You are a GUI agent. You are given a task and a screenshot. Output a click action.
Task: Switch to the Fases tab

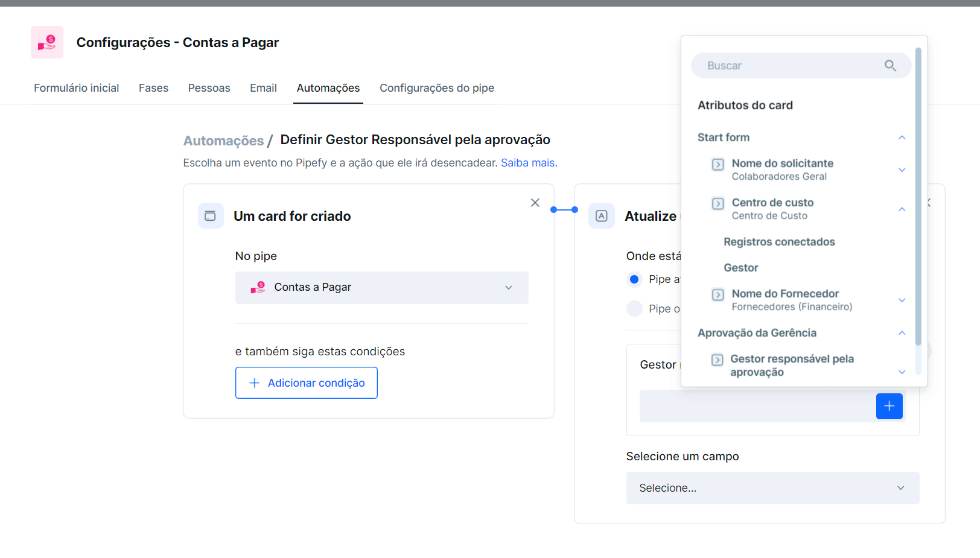pos(153,88)
